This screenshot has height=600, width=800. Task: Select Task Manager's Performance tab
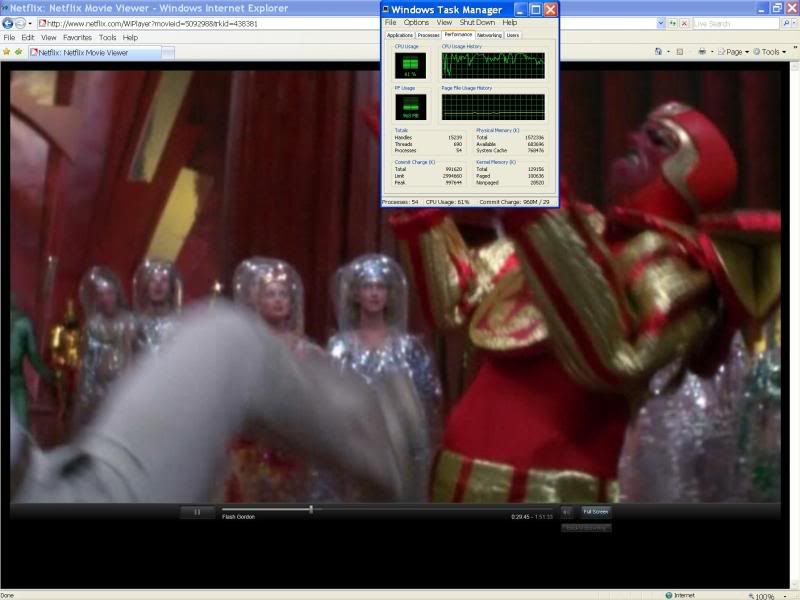(x=458, y=35)
